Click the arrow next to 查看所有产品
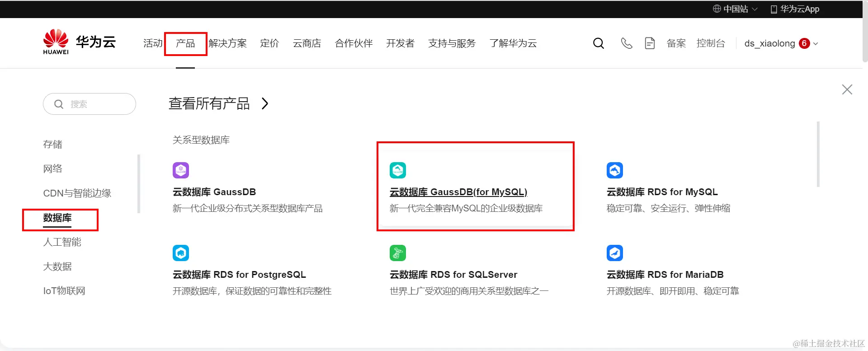The image size is (868, 351). 265,103
